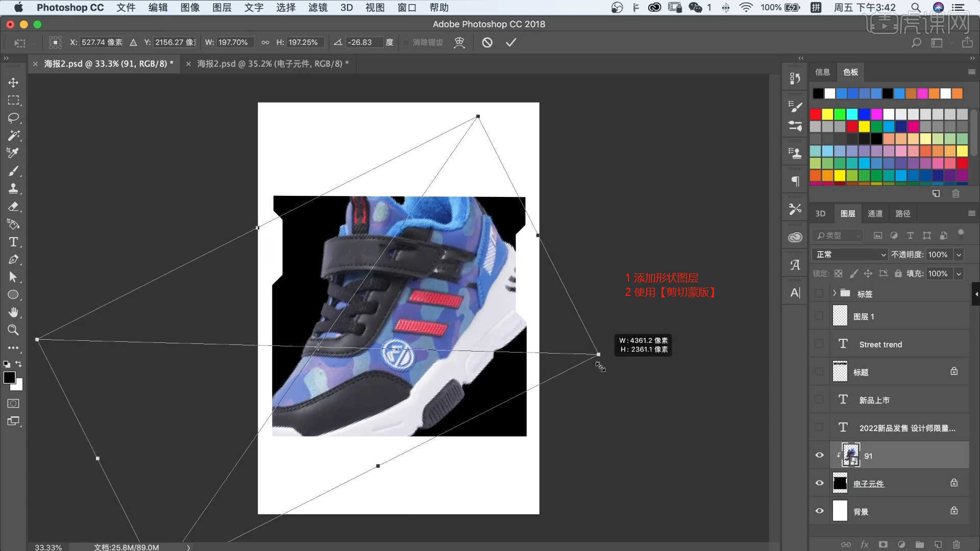
Task: Switch to warp mode icon
Action: pos(459,42)
